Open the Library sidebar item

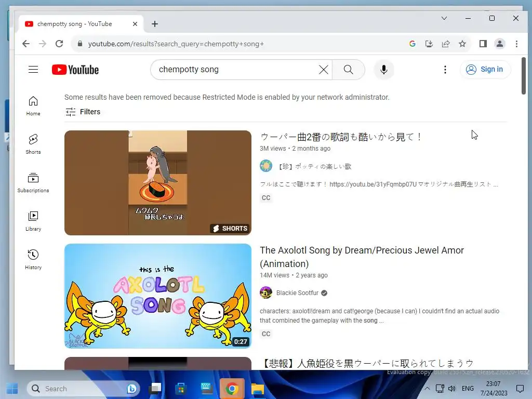[33, 221]
